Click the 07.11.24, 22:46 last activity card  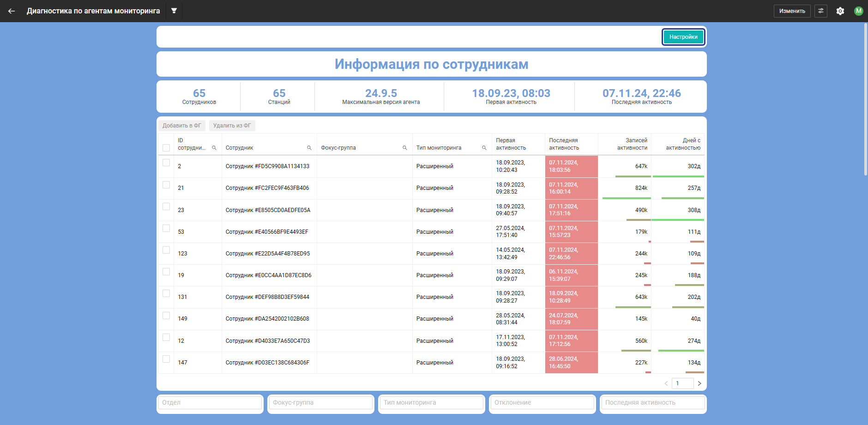click(642, 97)
